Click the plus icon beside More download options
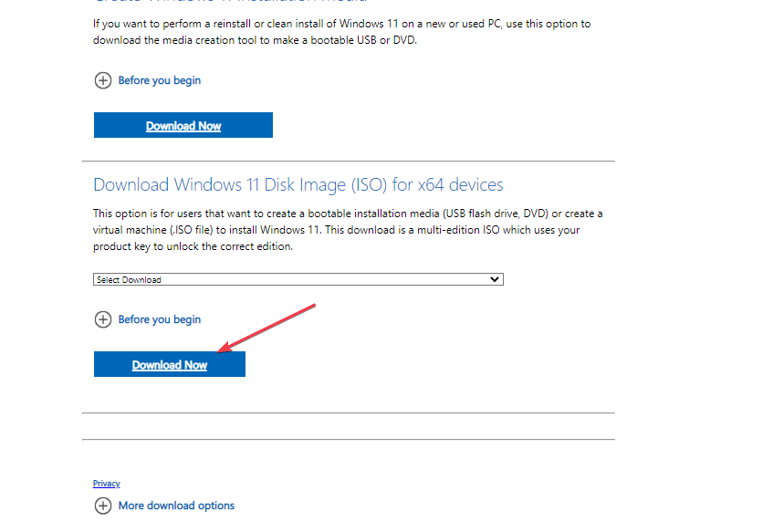The height and width of the screenshot is (532, 773). [103, 506]
